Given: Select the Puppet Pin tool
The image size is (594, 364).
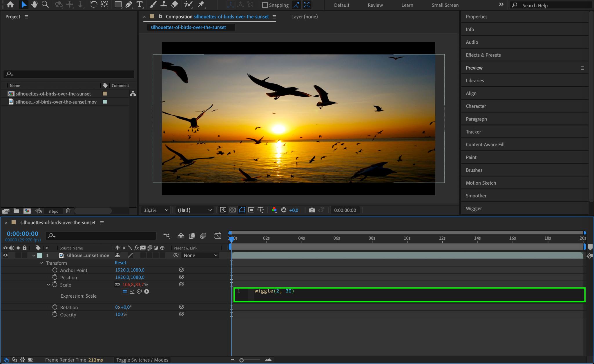Looking at the screenshot, I should point(201,4).
